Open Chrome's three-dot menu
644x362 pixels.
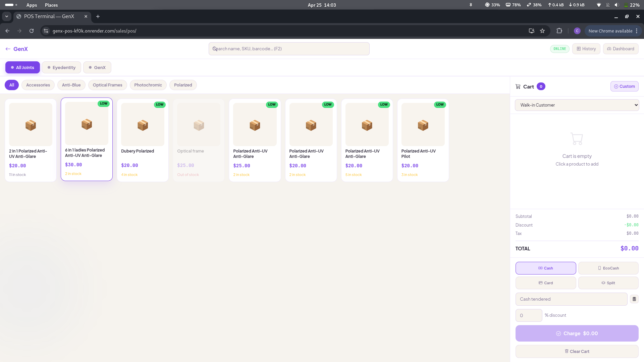coord(637,31)
